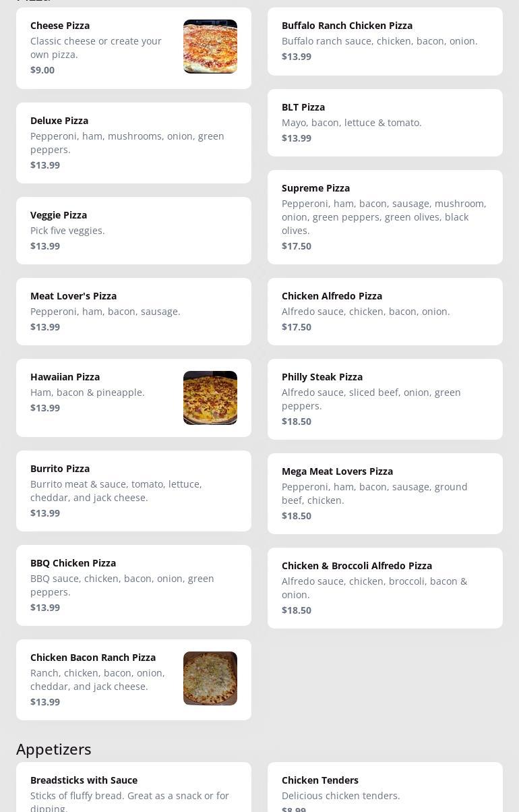Click the Appetizers section heading

coord(54,749)
